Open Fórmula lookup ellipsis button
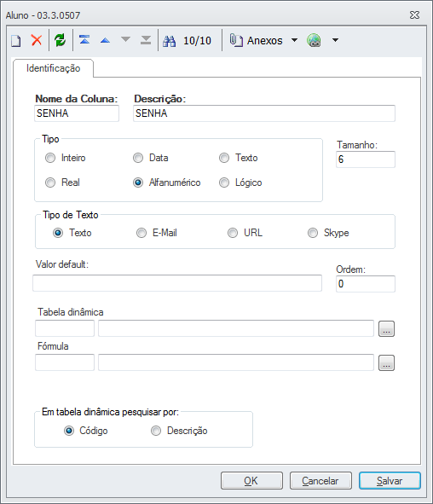The width and height of the screenshot is (433, 504). pyautogui.click(x=386, y=363)
